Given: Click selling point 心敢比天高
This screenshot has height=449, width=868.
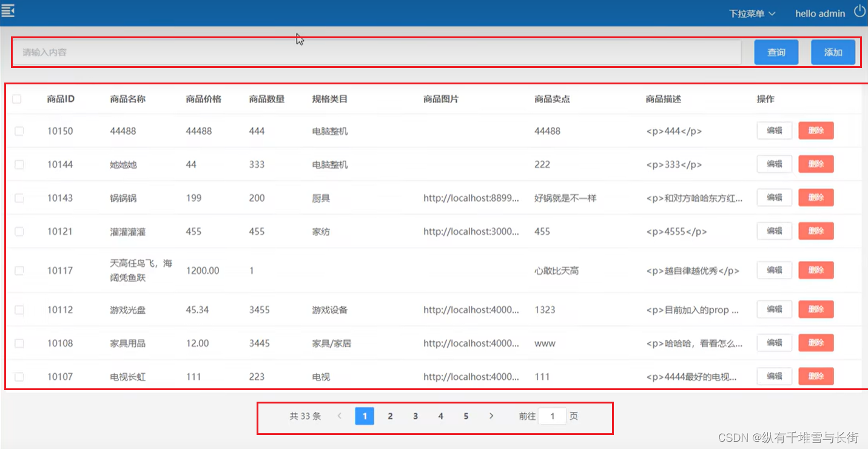Looking at the screenshot, I should (x=557, y=271).
